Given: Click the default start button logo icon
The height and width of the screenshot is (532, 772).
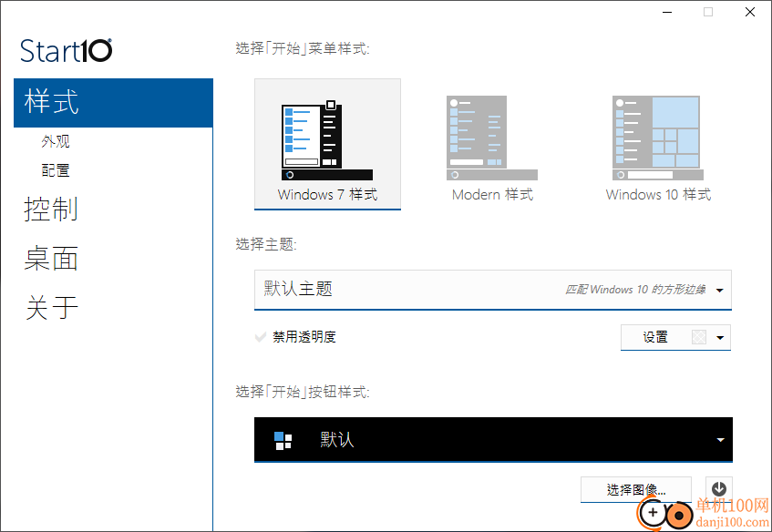Looking at the screenshot, I should (x=283, y=441).
